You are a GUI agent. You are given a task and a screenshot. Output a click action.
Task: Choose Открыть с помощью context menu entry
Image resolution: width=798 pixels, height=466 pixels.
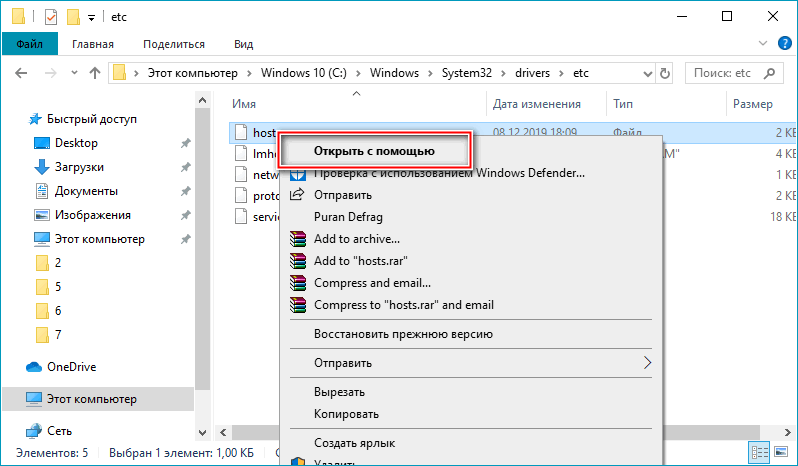(374, 151)
